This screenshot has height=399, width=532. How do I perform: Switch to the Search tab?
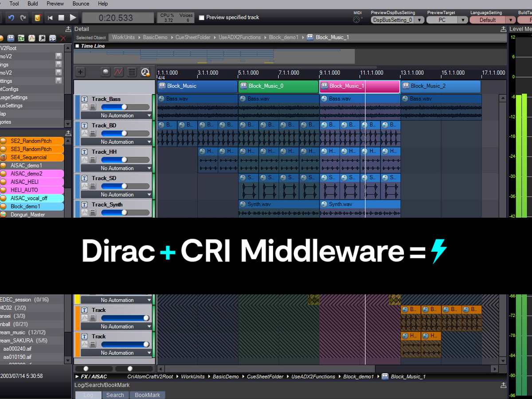[115, 395]
